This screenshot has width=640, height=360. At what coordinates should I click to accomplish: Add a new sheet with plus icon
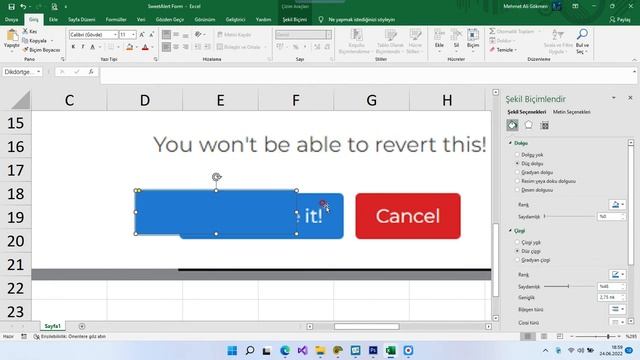pos(82,326)
